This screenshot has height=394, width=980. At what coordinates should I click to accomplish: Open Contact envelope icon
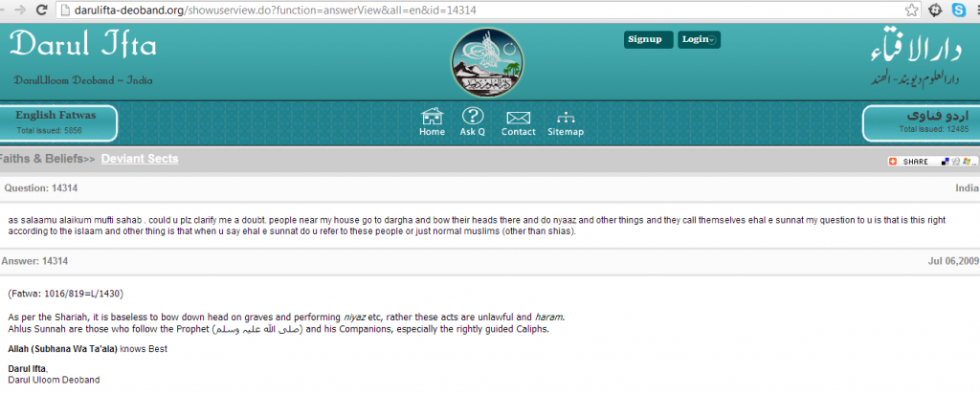click(x=518, y=118)
